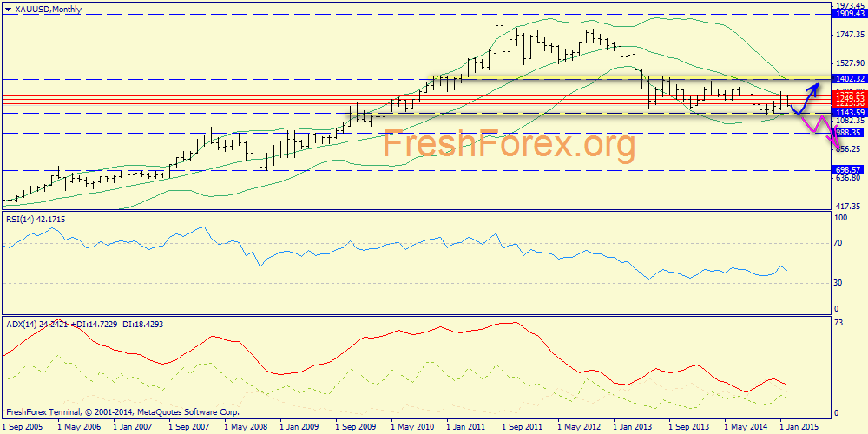This screenshot has height=434, width=868.
Task: Click the 1402.32 price level label
Action: click(x=848, y=79)
